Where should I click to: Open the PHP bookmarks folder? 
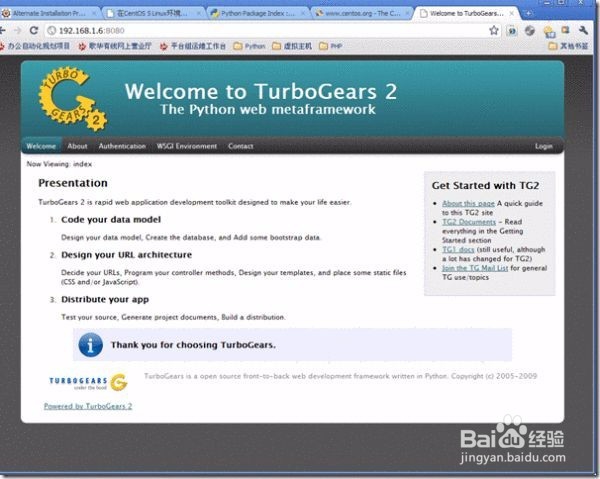coord(330,46)
